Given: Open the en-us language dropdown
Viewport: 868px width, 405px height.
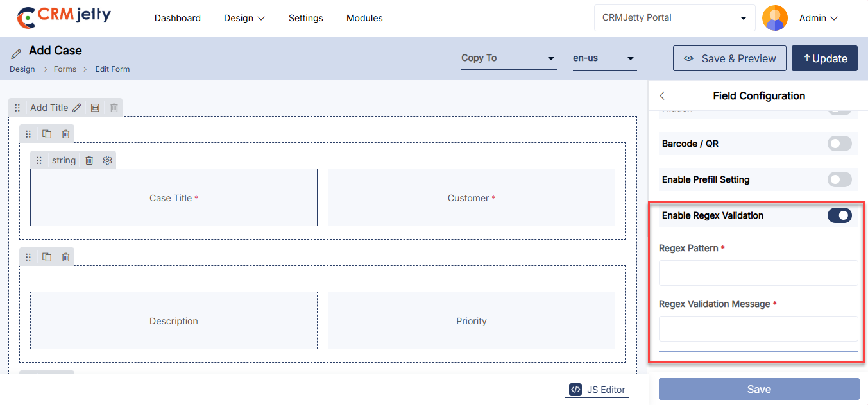Looking at the screenshot, I should (x=604, y=58).
